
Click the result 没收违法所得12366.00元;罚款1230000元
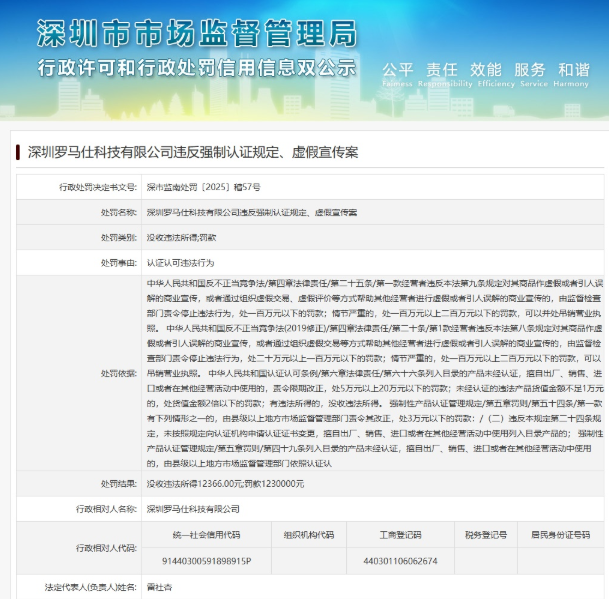(225, 484)
